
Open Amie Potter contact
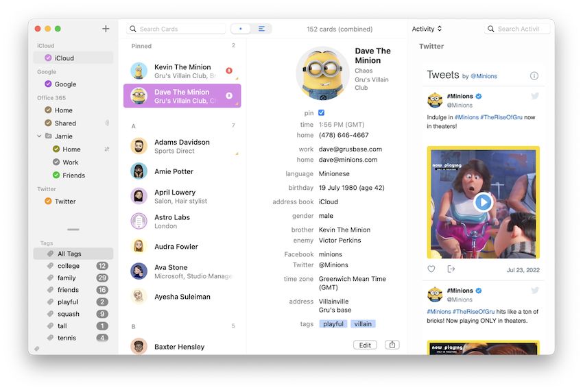pyautogui.click(x=182, y=171)
